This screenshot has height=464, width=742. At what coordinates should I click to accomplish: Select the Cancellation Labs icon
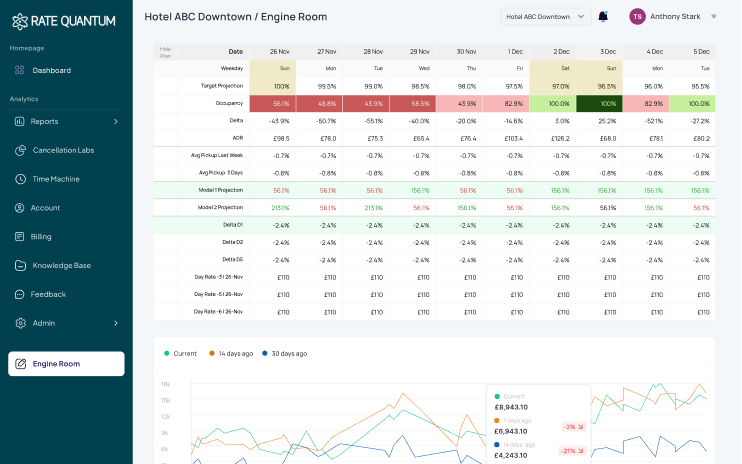point(20,150)
